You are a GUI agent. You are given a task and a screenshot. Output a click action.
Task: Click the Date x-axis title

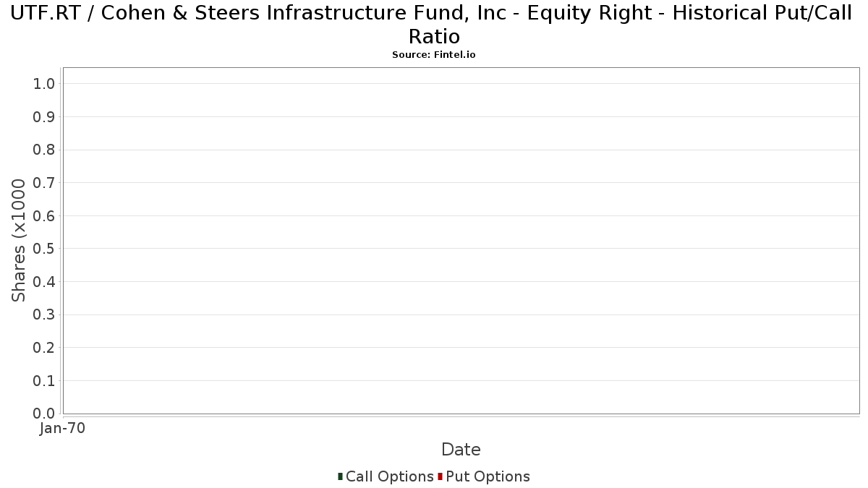(461, 450)
